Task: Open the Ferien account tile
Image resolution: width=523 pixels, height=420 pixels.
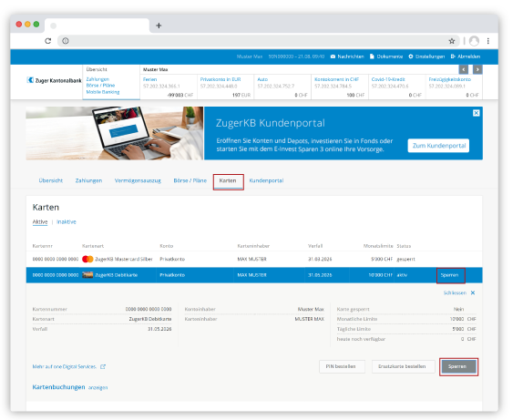Action: (169, 87)
